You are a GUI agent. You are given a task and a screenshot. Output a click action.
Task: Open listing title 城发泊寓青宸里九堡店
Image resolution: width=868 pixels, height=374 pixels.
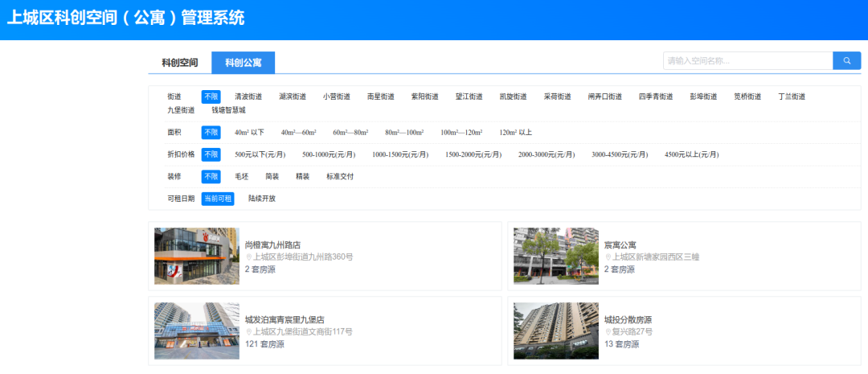285,319
